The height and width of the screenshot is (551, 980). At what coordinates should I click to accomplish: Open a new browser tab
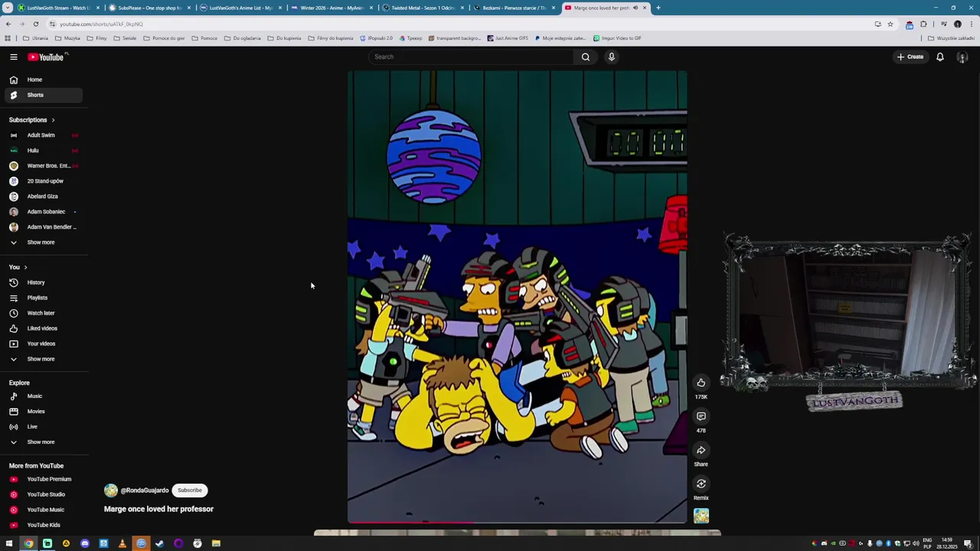(658, 8)
